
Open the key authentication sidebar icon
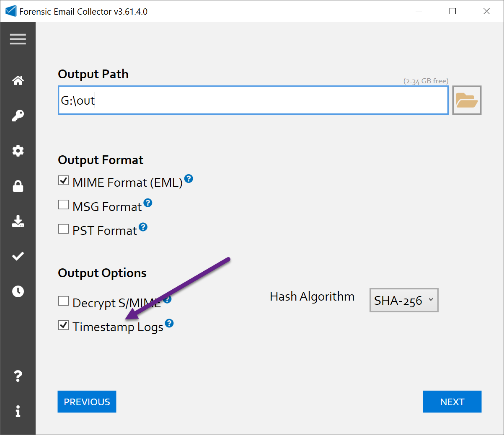18,116
